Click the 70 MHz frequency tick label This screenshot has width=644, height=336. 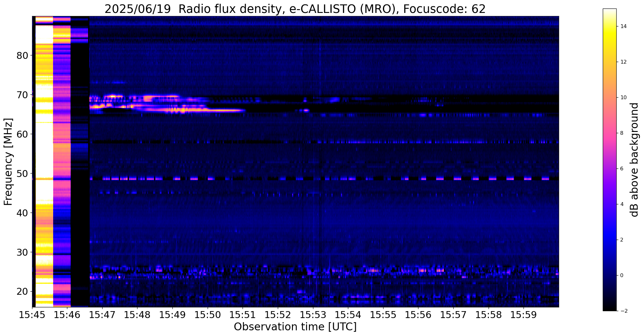22,95
